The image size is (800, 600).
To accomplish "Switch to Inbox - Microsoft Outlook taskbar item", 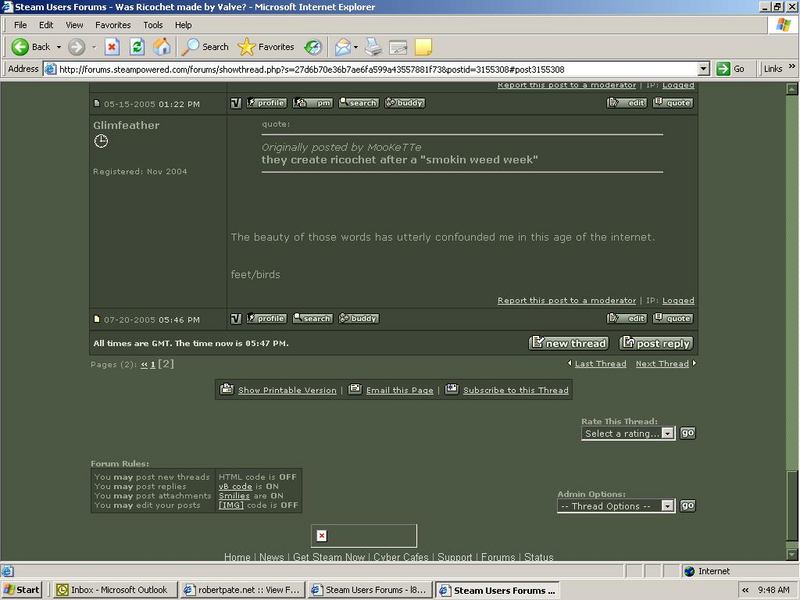I will [x=111, y=590].
